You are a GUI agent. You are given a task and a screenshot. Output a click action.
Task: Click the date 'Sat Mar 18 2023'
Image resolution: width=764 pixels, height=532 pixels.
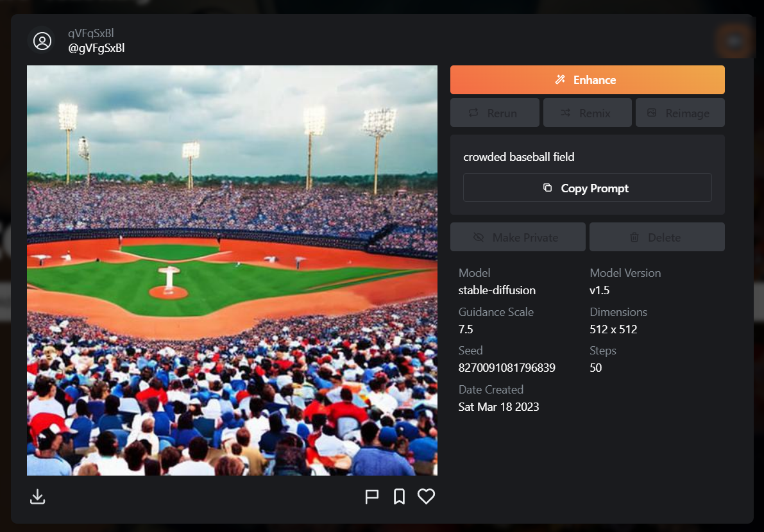coord(498,407)
